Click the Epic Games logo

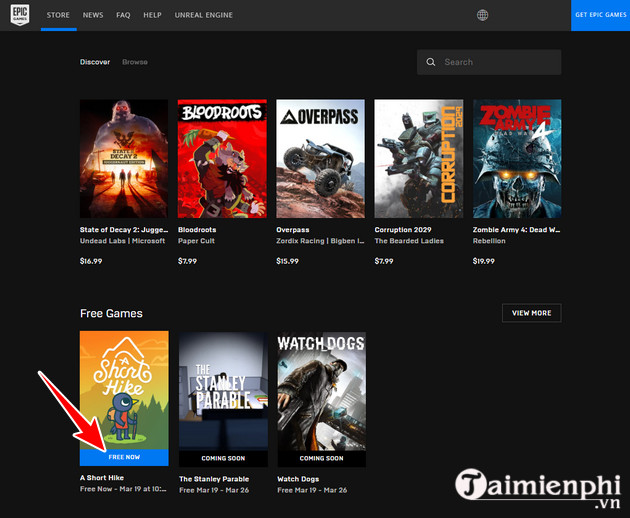[x=20, y=15]
